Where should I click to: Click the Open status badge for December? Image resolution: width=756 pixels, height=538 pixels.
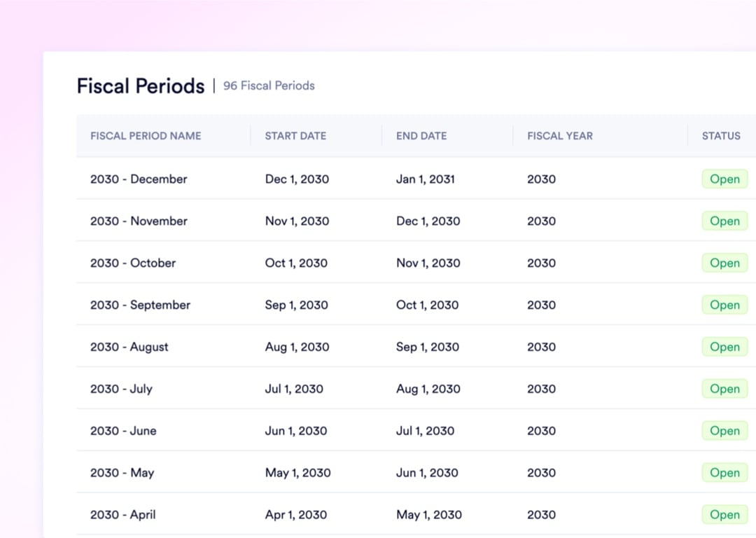pyautogui.click(x=724, y=179)
